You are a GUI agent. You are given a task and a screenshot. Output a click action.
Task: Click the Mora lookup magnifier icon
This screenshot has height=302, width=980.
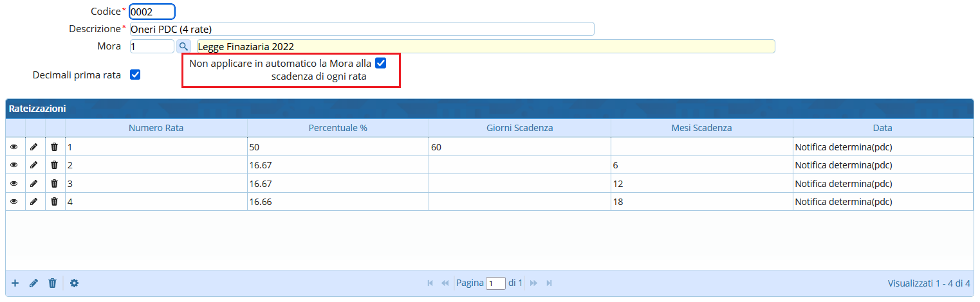click(x=183, y=46)
